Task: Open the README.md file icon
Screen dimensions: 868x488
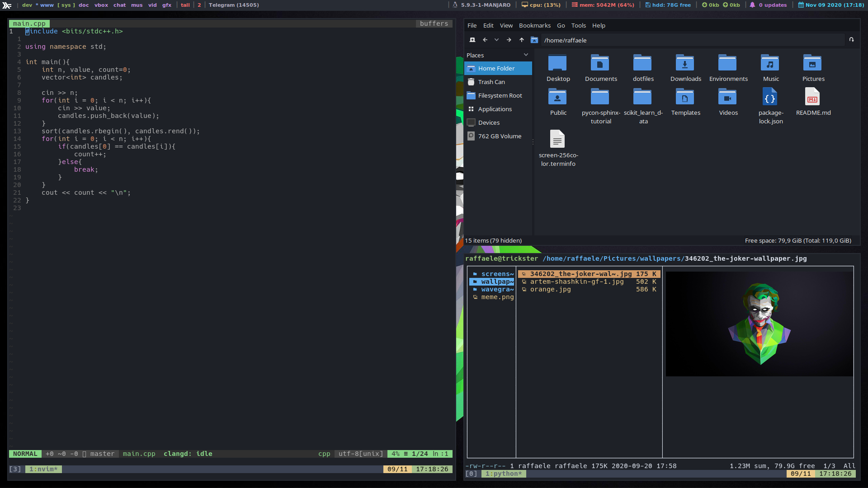Action: (813, 98)
